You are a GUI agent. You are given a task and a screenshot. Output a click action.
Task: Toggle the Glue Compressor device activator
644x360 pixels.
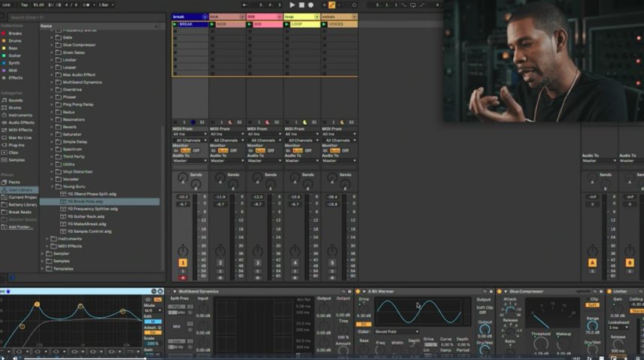coord(500,292)
